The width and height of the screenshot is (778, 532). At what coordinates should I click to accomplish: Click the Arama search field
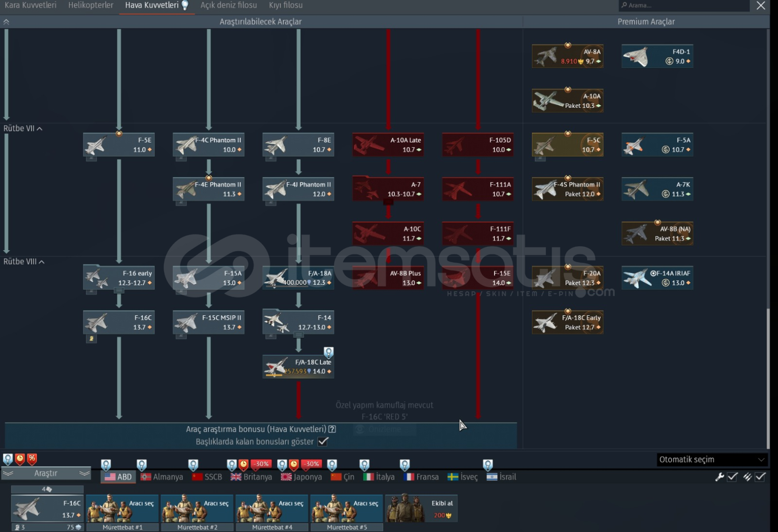[684, 5]
